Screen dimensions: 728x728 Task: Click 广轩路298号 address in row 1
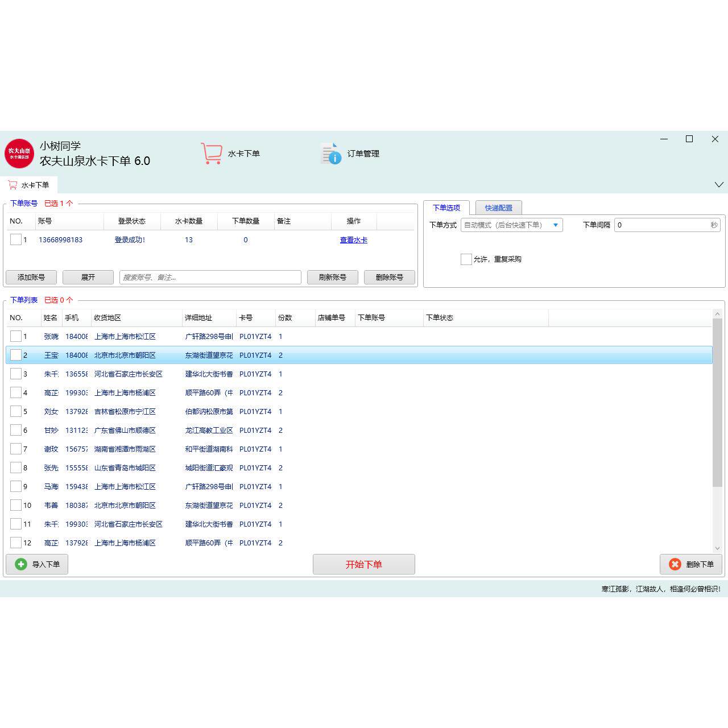point(209,337)
